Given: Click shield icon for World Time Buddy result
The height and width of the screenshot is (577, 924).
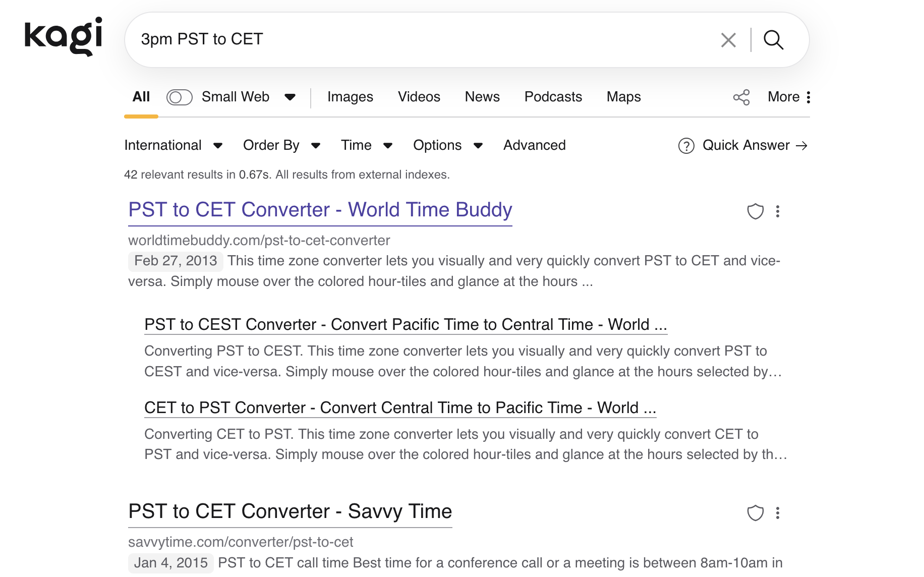Looking at the screenshot, I should (755, 211).
